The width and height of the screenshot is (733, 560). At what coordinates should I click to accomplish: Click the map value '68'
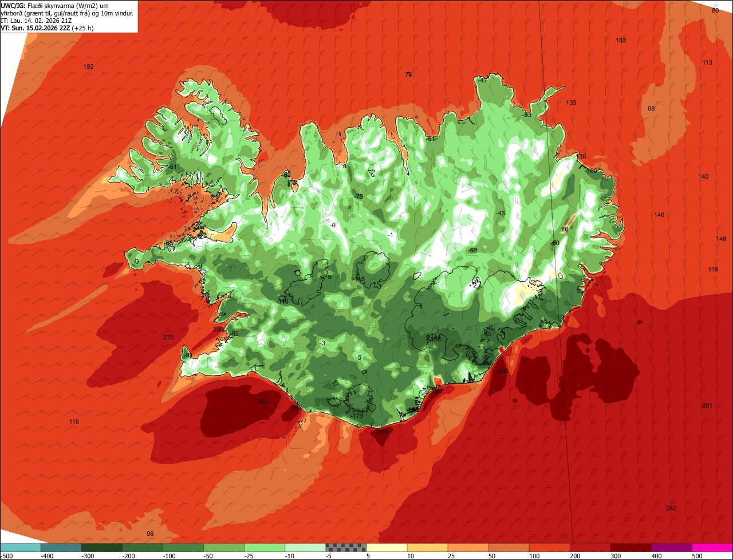pyautogui.click(x=651, y=109)
